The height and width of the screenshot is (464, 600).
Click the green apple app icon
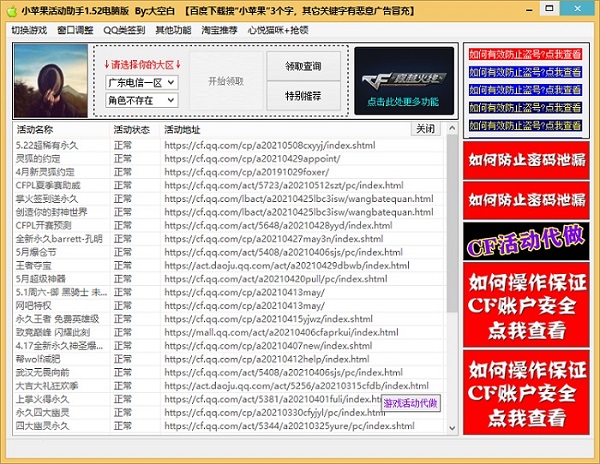(x=12, y=11)
